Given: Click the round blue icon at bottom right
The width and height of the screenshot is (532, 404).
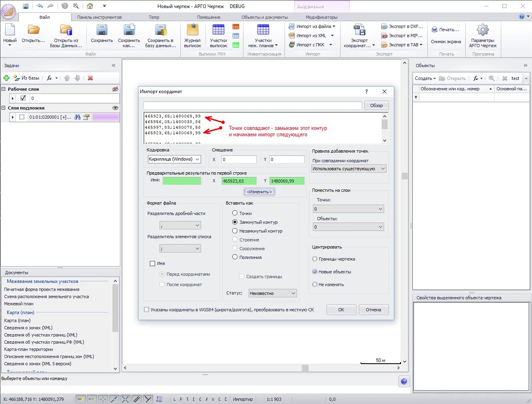Looking at the screenshot, I should click(x=404, y=381).
